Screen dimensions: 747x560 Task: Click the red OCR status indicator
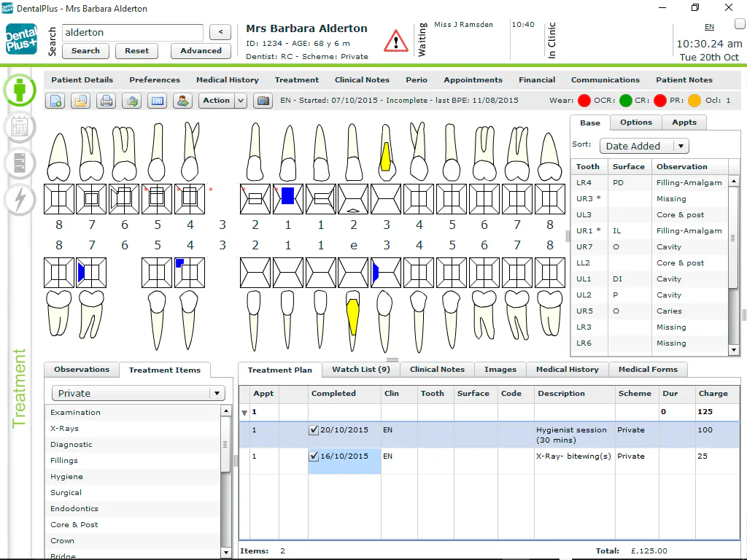click(584, 101)
